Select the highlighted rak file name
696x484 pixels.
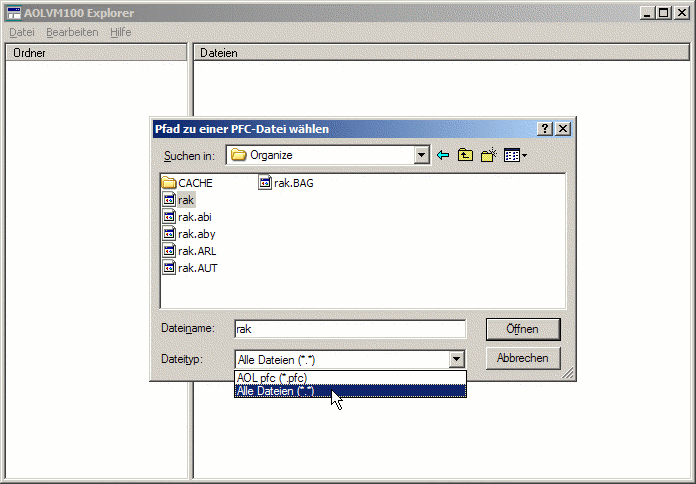186,200
